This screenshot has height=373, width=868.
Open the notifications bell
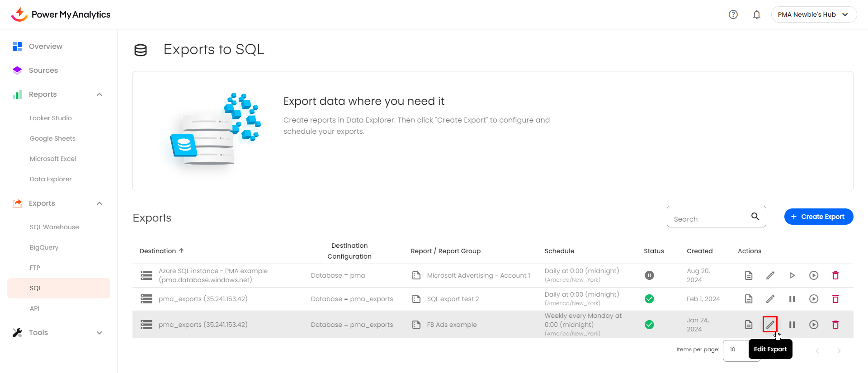pos(756,14)
